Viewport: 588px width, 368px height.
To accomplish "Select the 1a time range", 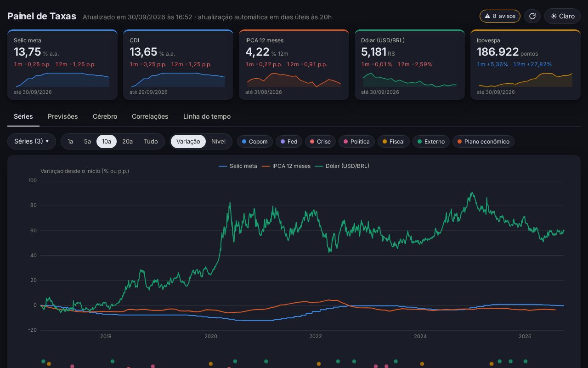I will point(70,141).
